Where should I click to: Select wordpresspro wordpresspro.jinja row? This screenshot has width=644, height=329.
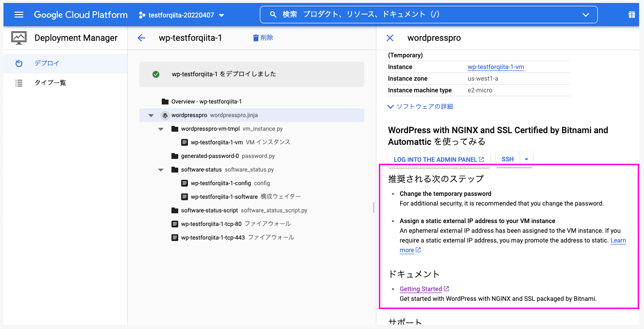pyautogui.click(x=252, y=115)
